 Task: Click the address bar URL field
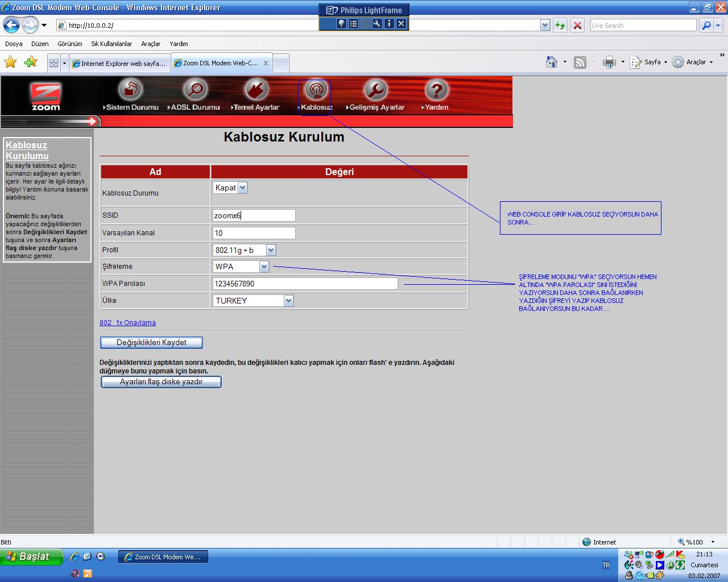coord(298,25)
